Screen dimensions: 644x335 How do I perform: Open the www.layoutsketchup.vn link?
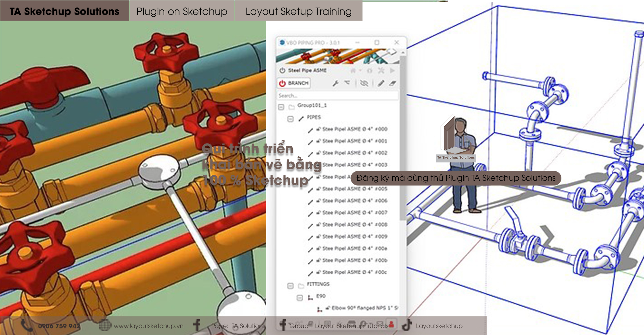pos(148,326)
